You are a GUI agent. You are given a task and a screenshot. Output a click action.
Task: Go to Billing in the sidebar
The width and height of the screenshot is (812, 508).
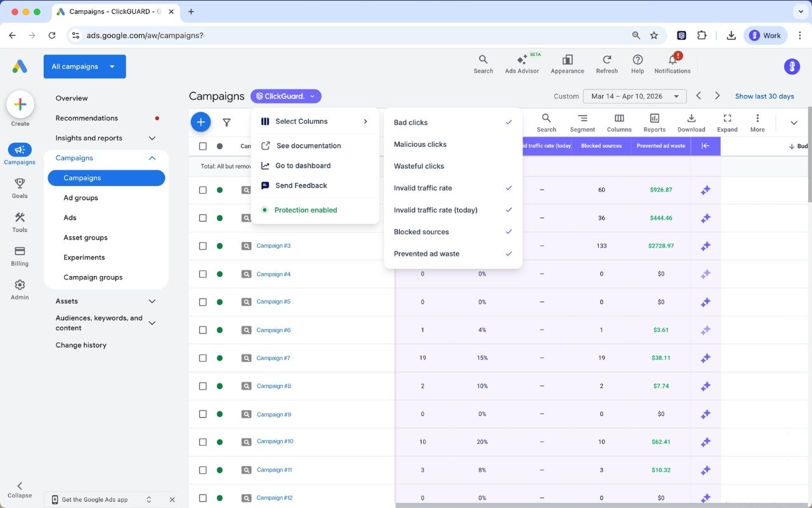point(20,255)
